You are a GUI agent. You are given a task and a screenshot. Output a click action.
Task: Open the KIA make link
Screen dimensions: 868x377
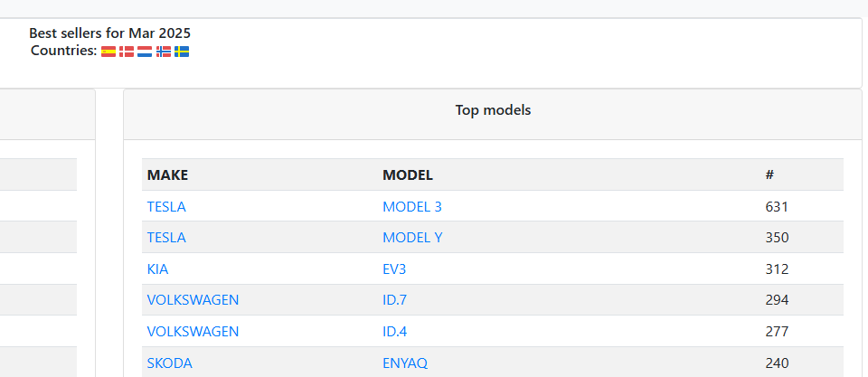pos(157,269)
